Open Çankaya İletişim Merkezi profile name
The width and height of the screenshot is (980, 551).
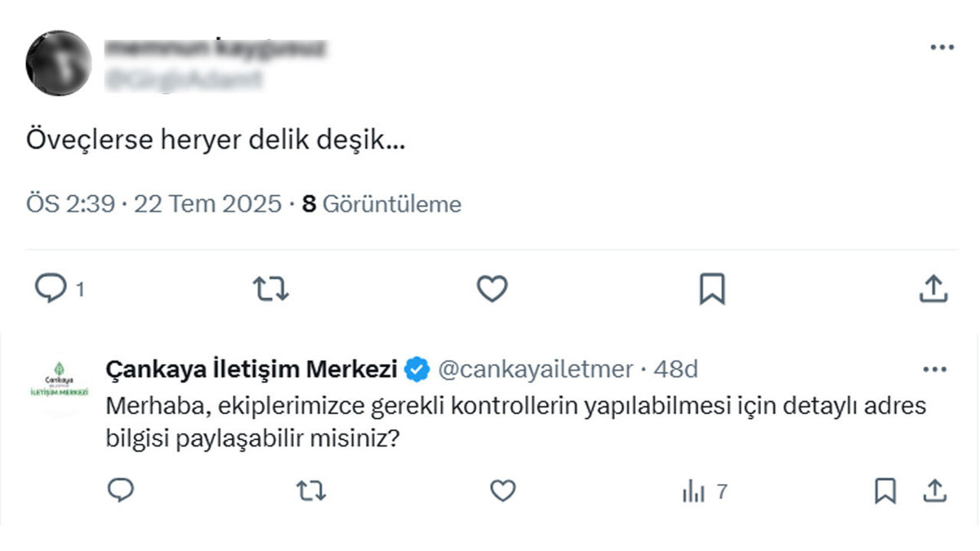click(252, 370)
